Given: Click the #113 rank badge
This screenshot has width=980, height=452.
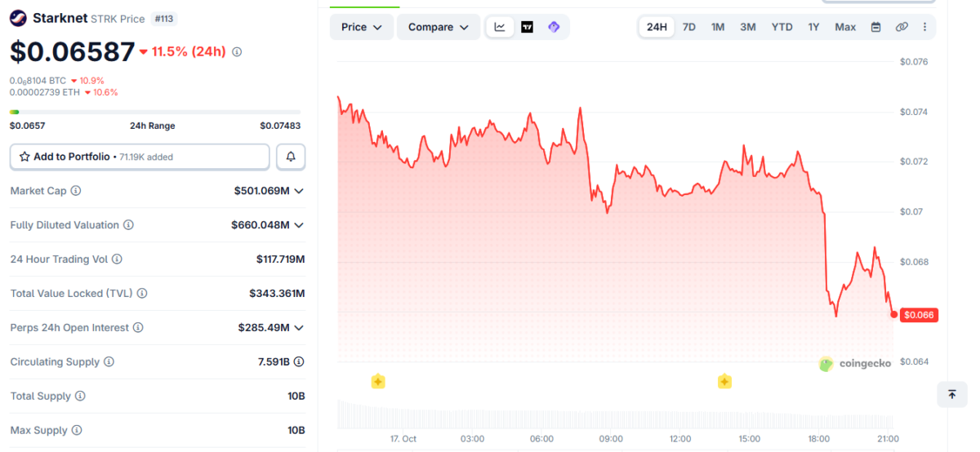Looking at the screenshot, I should (165, 18).
